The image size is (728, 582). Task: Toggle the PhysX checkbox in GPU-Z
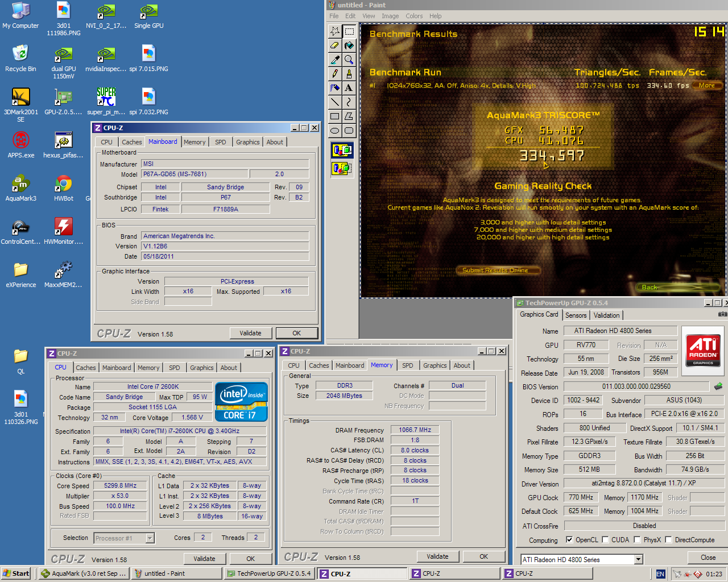pos(637,539)
